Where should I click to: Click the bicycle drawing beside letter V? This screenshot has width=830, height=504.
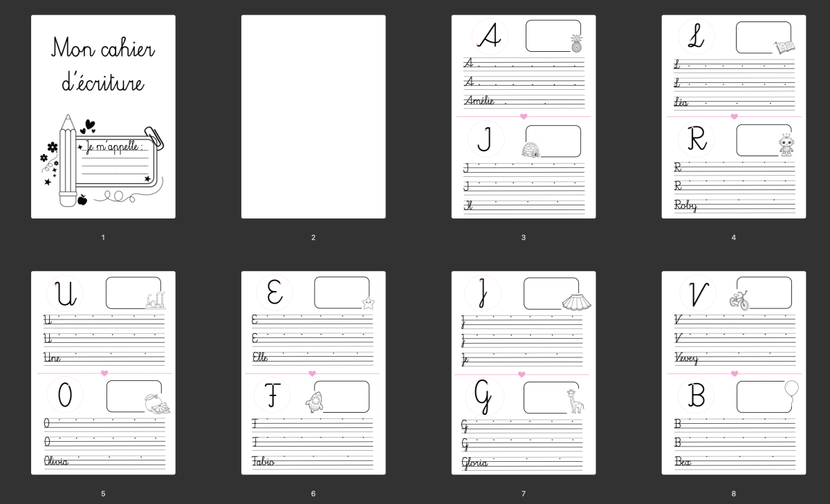[x=739, y=300]
